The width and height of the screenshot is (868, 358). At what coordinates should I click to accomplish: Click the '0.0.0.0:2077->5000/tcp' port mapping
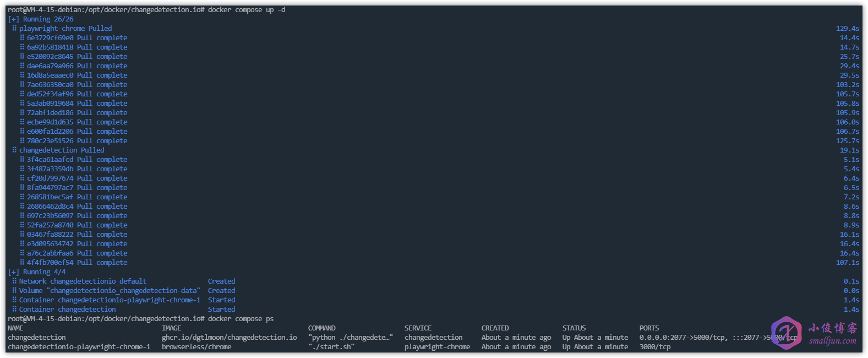(x=683, y=338)
